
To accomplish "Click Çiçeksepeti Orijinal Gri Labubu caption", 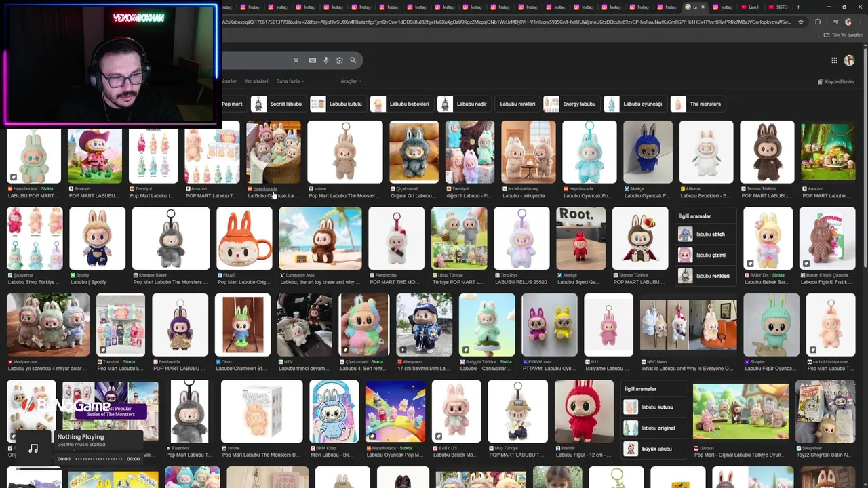I will [413, 196].
